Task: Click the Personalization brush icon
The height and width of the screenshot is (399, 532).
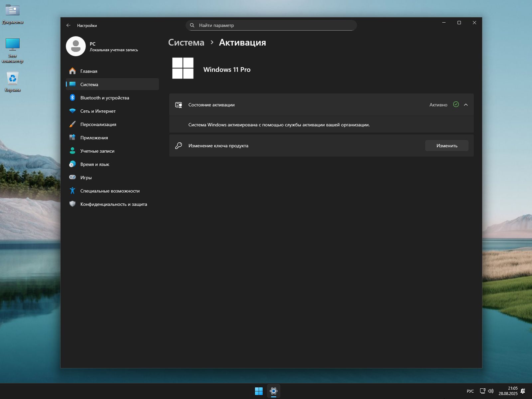Action: point(72,124)
